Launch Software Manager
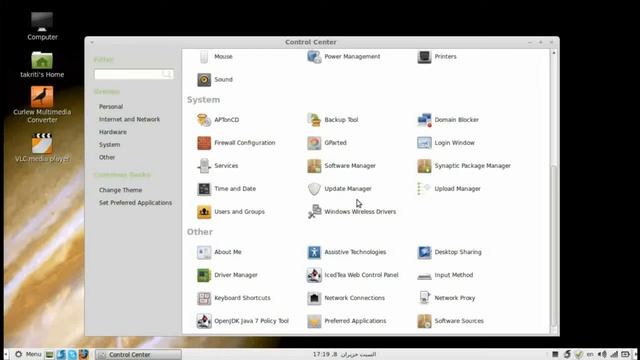 click(x=342, y=166)
